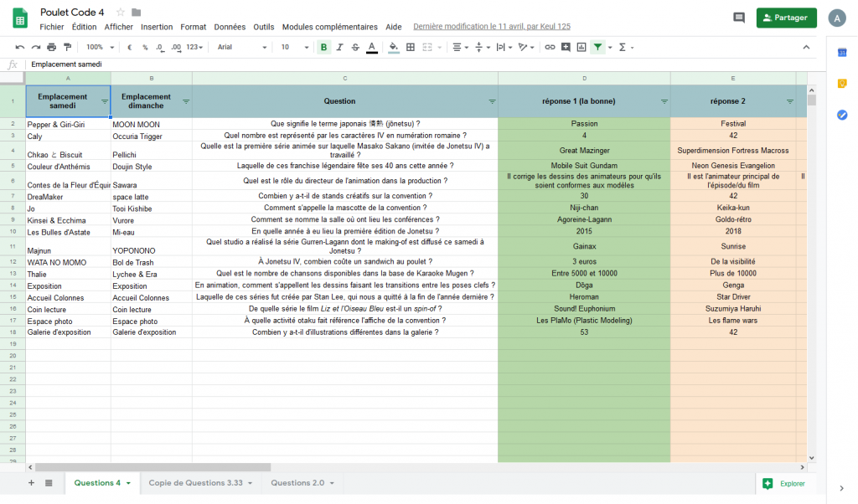The height and width of the screenshot is (504, 858).
Task: Open the Insertion menu
Action: coord(157,27)
